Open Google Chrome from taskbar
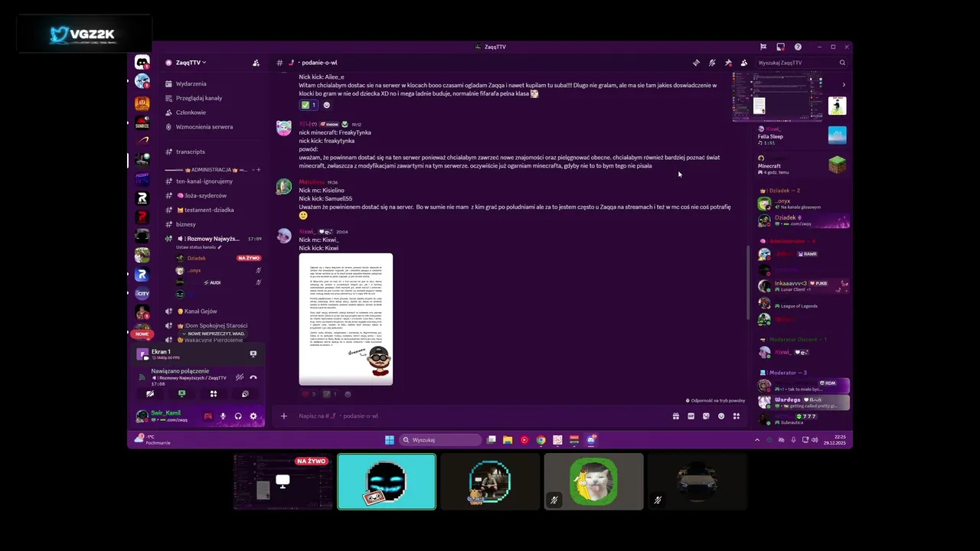 541,440
